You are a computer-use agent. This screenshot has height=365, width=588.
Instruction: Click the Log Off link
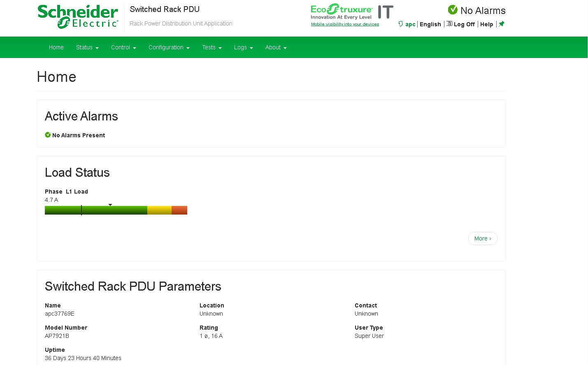point(464,24)
